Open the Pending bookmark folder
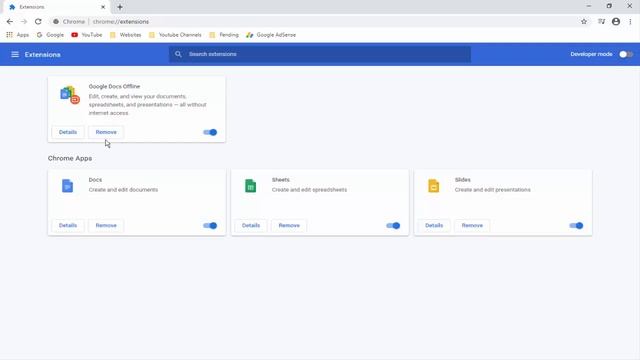 (x=224, y=35)
